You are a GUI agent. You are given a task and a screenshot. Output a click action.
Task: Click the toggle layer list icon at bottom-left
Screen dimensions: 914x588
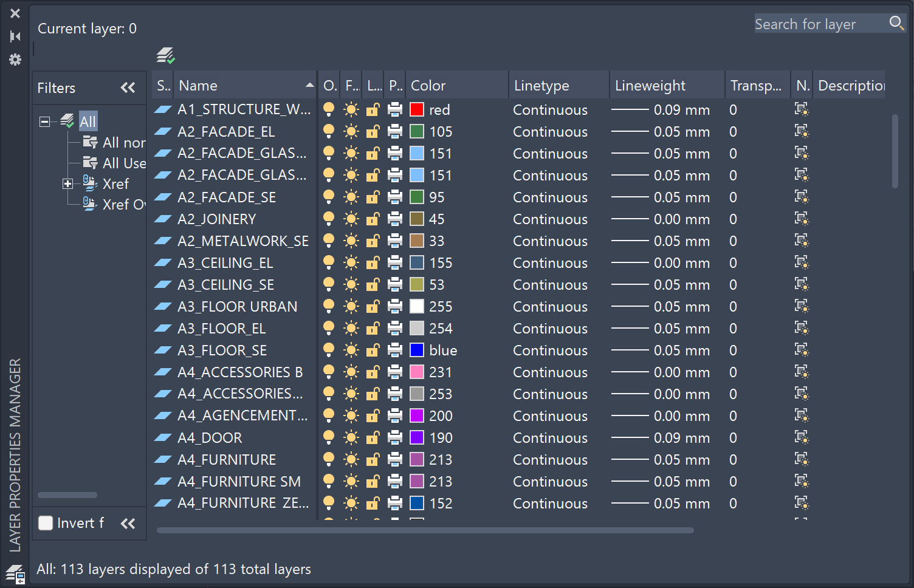tap(15, 573)
